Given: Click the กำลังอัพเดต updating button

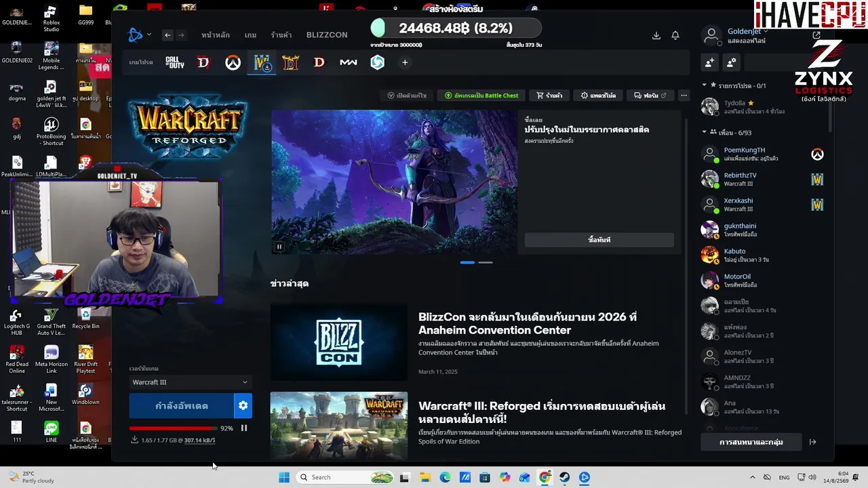Looking at the screenshot, I should tap(182, 406).
